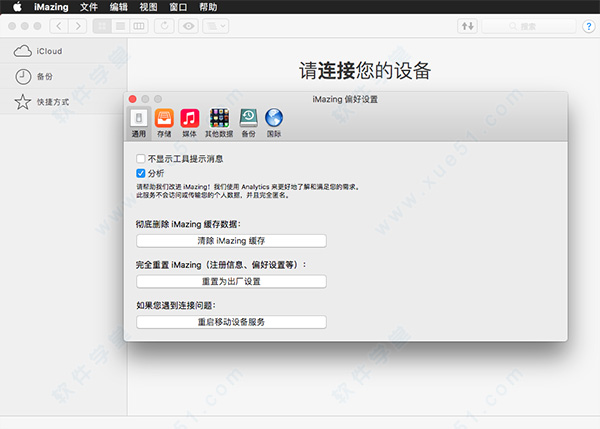Select 快捷方式 star item in sidebar

click(x=64, y=102)
